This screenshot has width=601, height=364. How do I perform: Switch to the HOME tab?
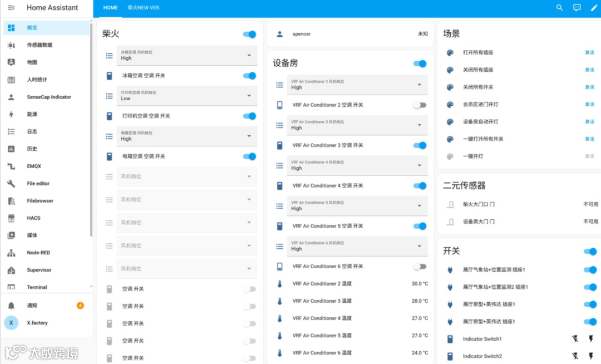coord(110,8)
